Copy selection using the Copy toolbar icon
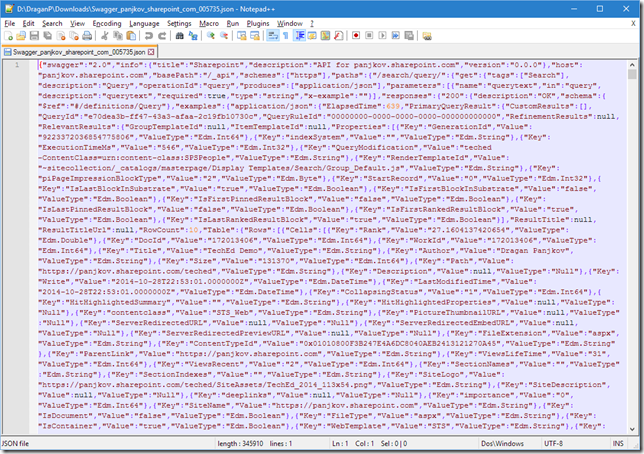The image size is (644, 454). tap(118, 36)
